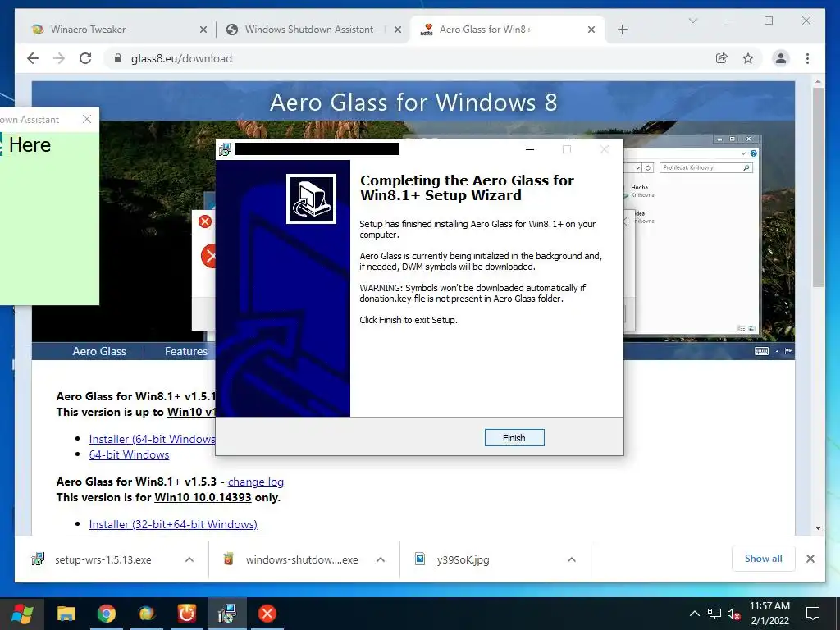The image size is (840, 630).
Task: Close the Winaero Tweaker tab
Action: click(203, 30)
